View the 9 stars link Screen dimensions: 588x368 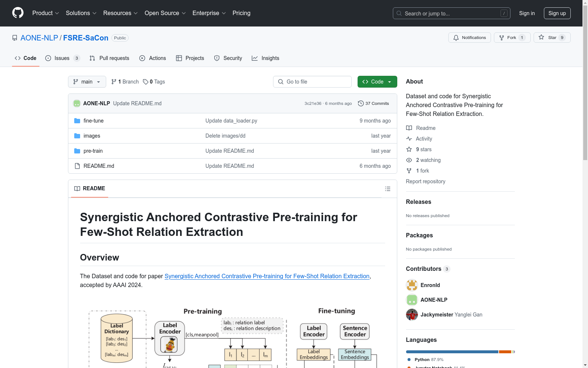click(419, 149)
